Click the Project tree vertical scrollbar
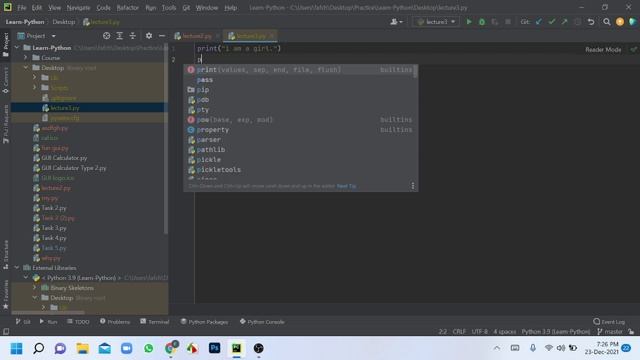640x360 pixels. click(x=166, y=139)
